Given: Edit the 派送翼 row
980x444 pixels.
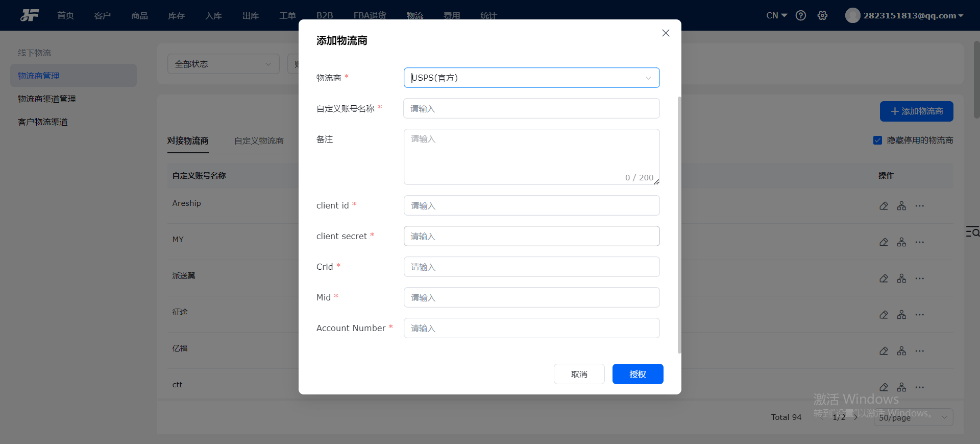Looking at the screenshot, I should tap(884, 278).
